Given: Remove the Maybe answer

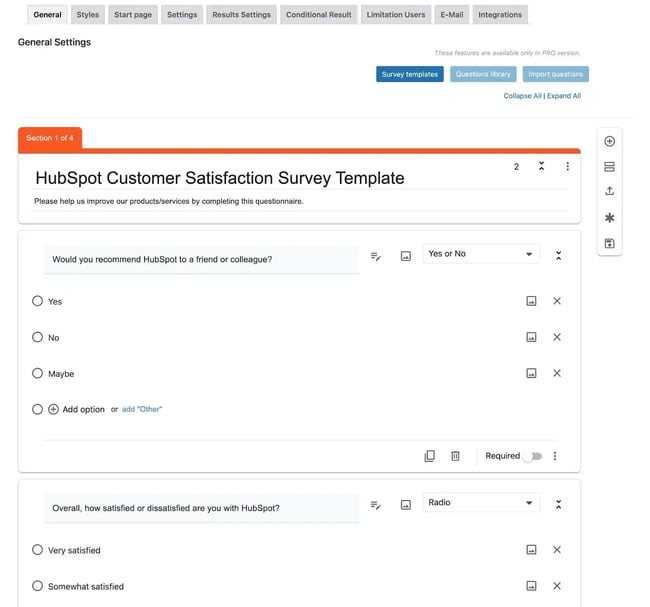Looking at the screenshot, I should tap(557, 373).
